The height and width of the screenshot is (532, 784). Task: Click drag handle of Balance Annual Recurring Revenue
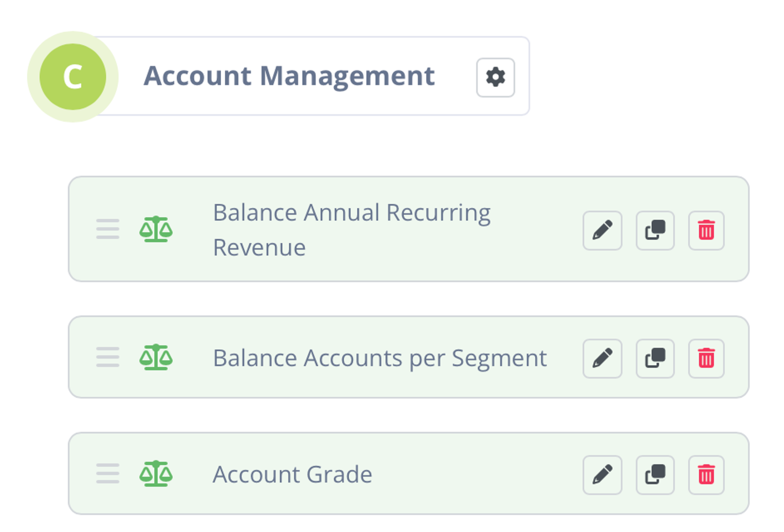pos(107,229)
